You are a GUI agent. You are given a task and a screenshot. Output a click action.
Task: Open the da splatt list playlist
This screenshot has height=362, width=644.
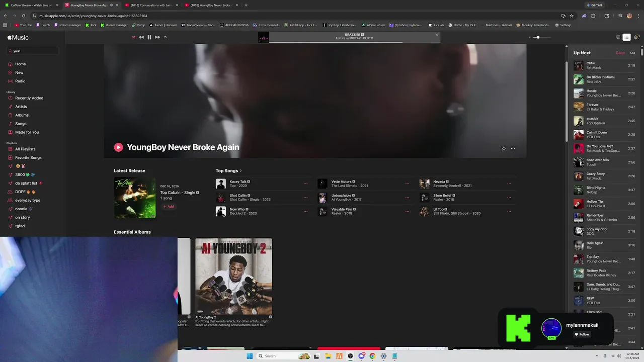28,183
